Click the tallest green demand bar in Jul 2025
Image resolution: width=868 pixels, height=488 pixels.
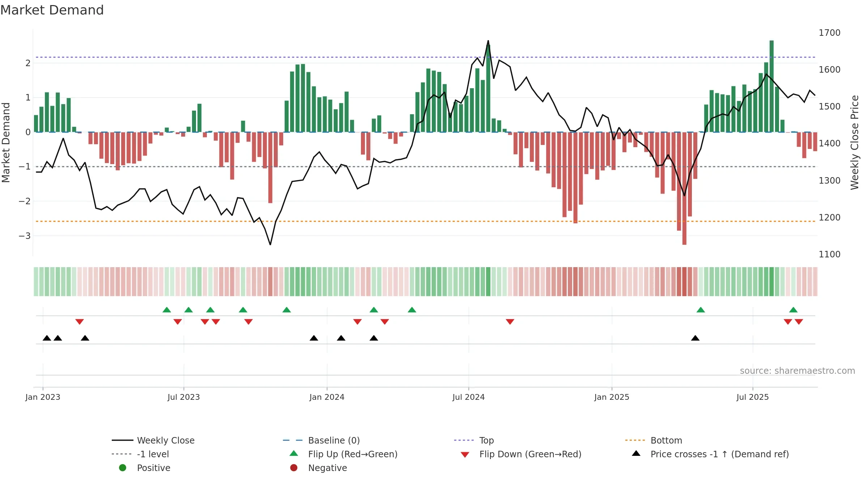(771, 86)
